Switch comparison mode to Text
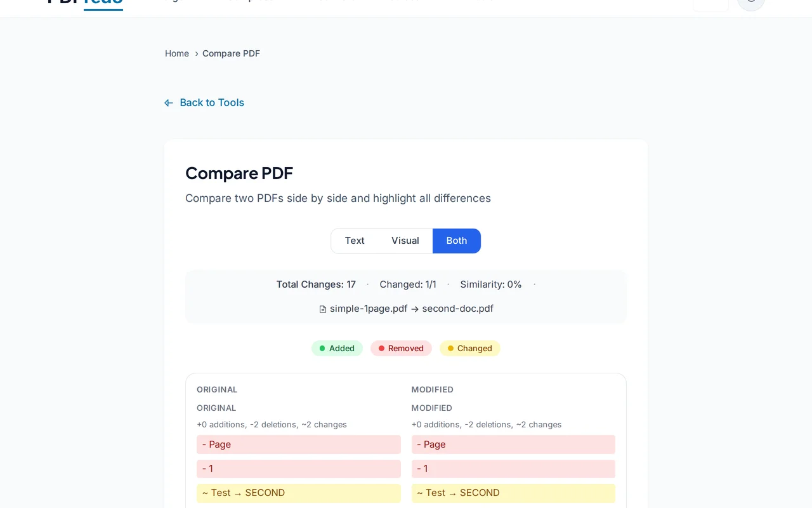Screen dimensions: 812x508 (354, 241)
